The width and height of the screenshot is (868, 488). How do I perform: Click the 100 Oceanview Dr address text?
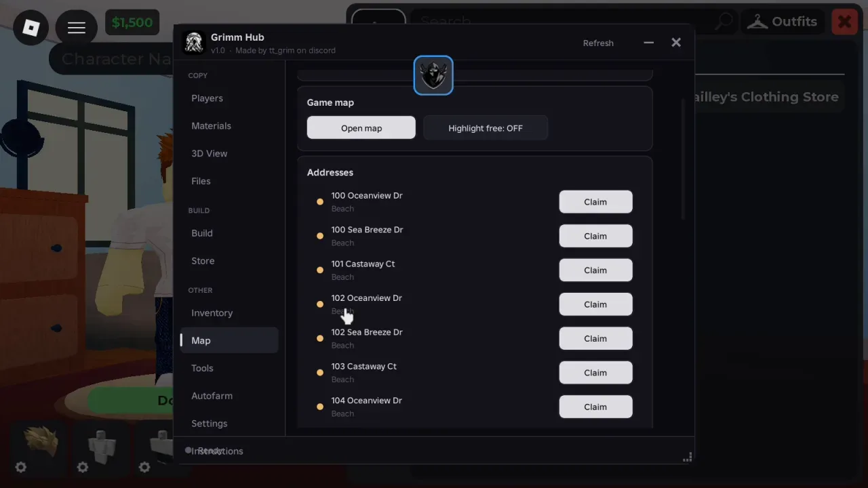click(367, 196)
